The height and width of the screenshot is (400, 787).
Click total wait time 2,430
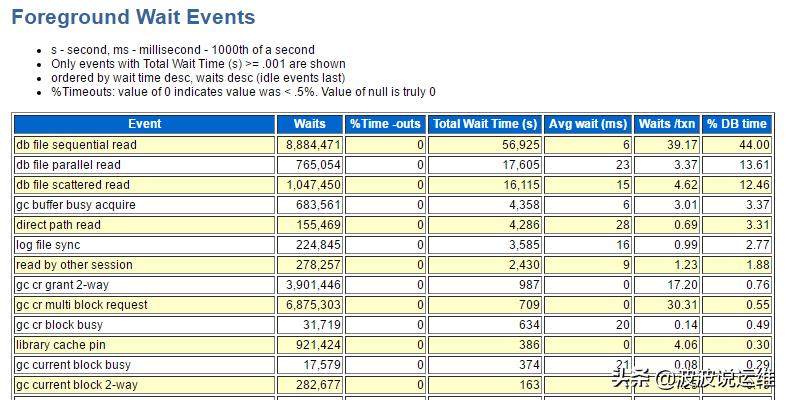[524, 265]
